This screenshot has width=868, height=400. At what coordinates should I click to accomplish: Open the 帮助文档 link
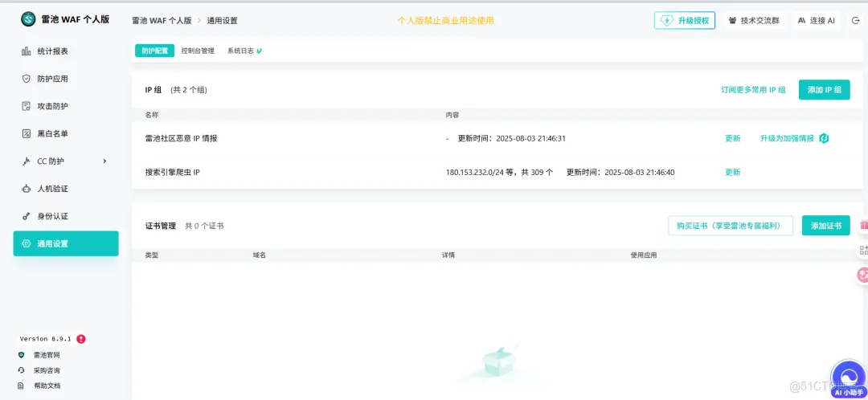pyautogui.click(x=47, y=386)
